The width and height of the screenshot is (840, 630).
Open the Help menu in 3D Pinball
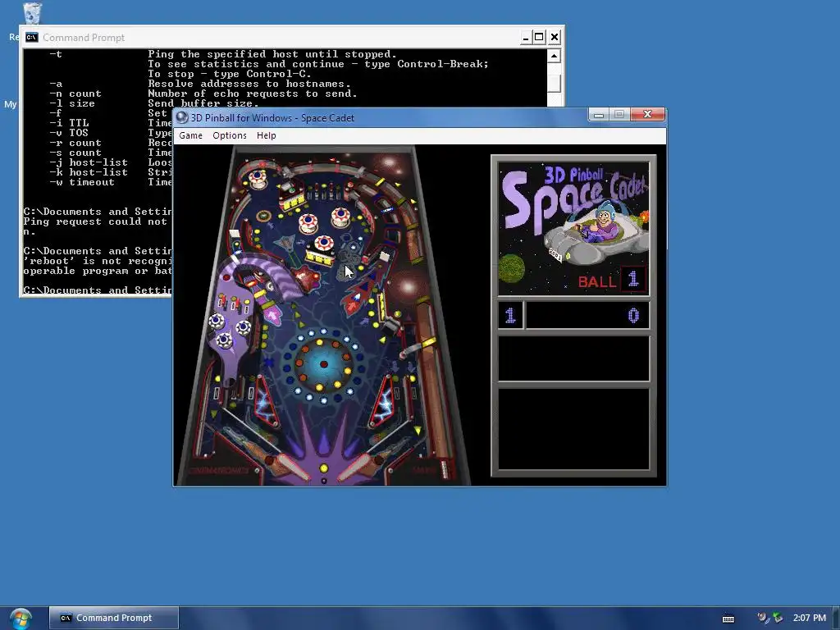[x=267, y=135]
